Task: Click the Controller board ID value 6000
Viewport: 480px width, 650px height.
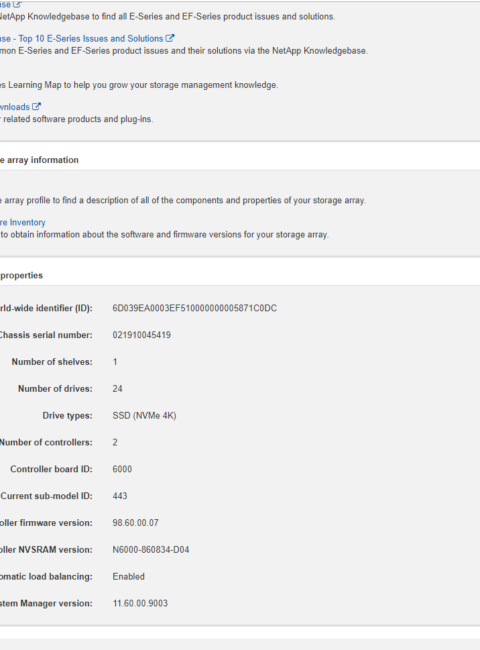Action: tap(122, 469)
